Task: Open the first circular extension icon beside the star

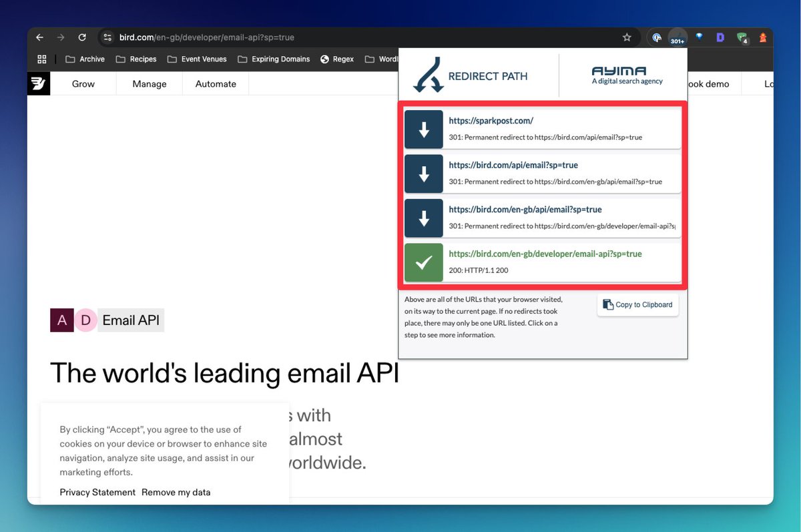Action: click(657, 38)
